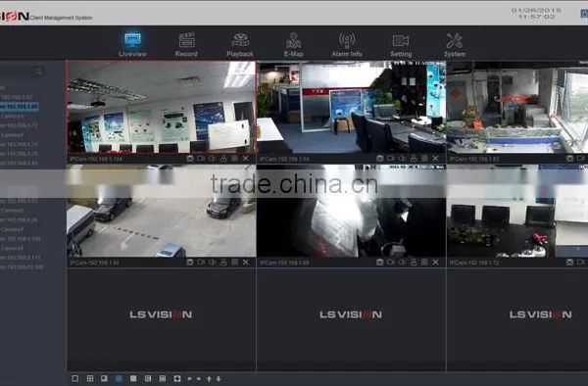The width and height of the screenshot is (588, 386).
Task: Open the Playback tab
Action: (240, 45)
